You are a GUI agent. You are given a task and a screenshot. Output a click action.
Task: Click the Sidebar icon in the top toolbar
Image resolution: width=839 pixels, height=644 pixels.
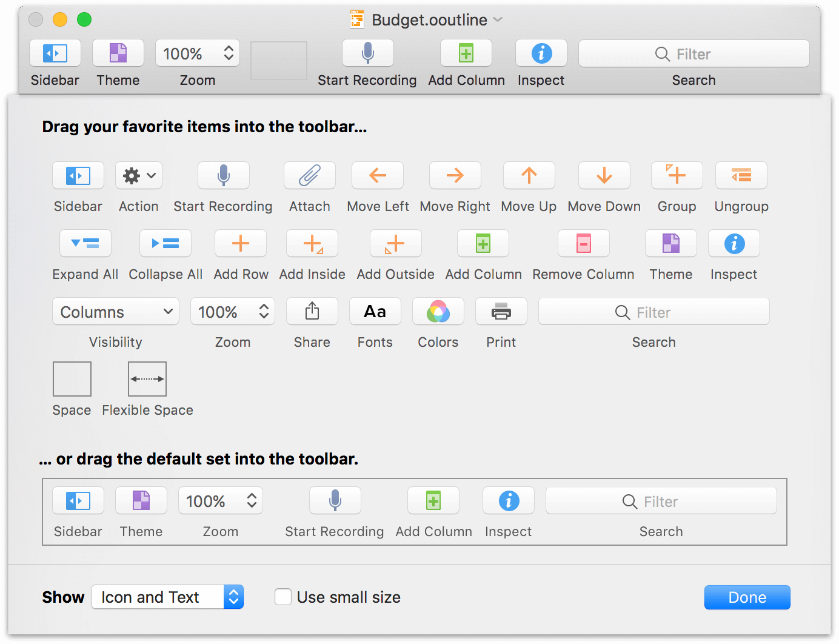click(55, 53)
